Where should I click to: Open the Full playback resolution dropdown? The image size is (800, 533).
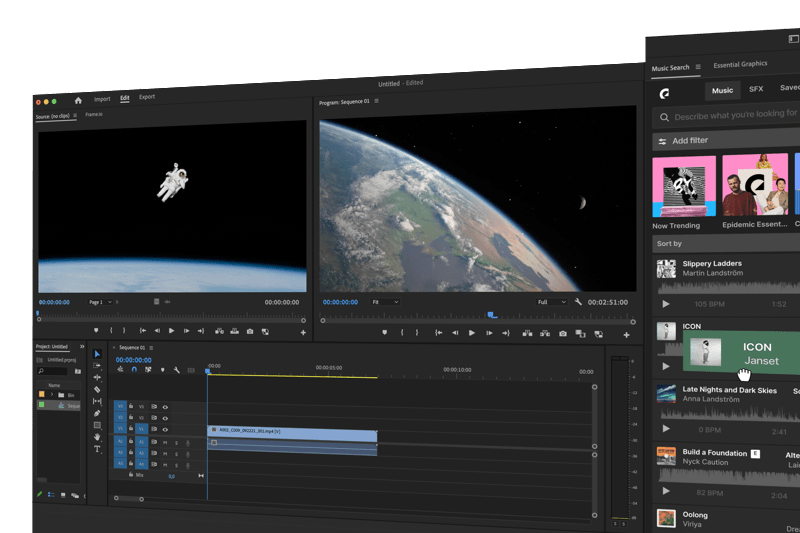[x=552, y=302]
